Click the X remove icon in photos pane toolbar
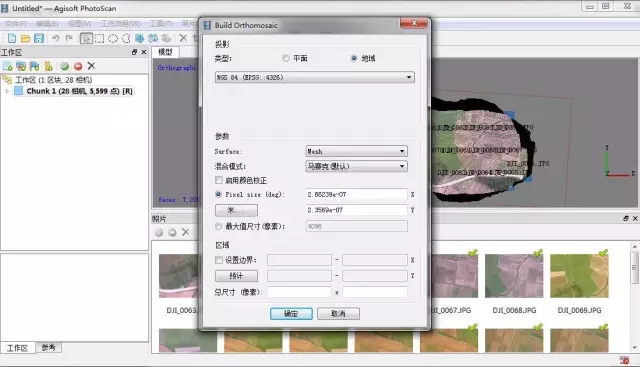 [x=186, y=232]
